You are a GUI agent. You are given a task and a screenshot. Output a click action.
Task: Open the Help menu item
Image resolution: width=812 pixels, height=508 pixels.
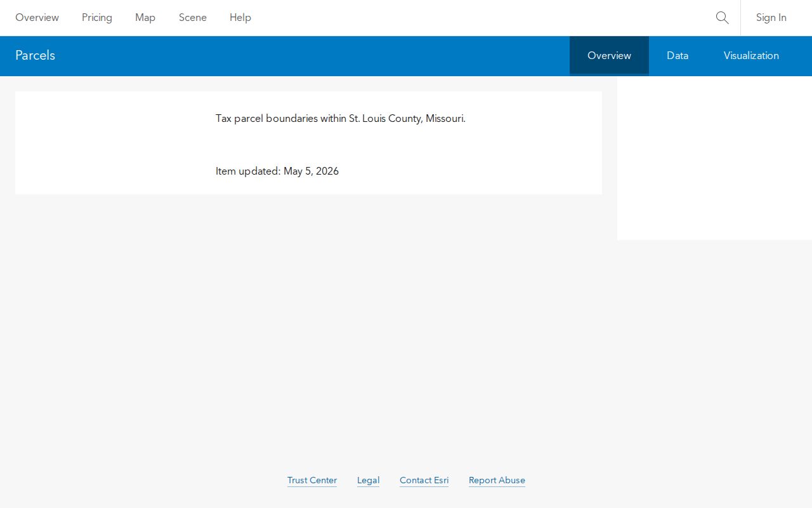tap(240, 18)
